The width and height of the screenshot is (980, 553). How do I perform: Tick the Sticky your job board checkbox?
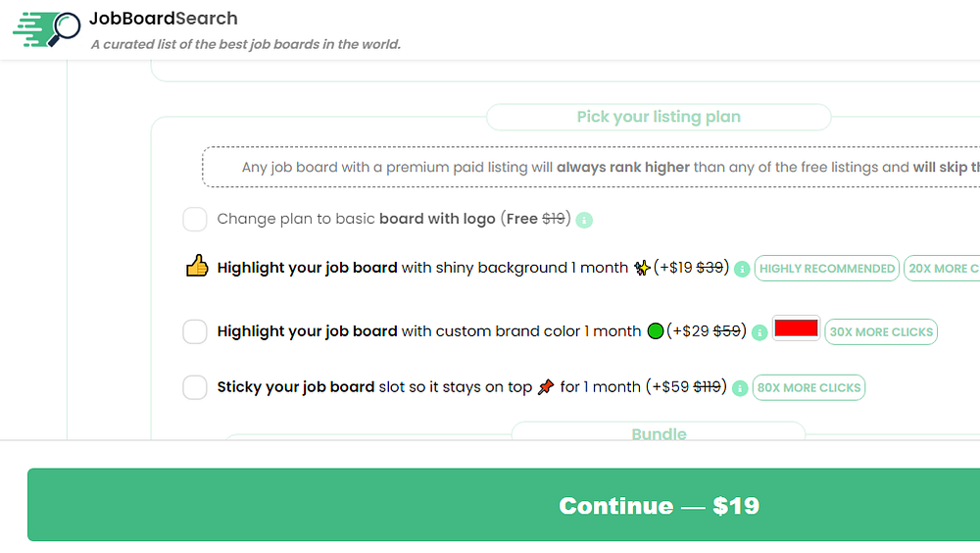click(x=195, y=387)
